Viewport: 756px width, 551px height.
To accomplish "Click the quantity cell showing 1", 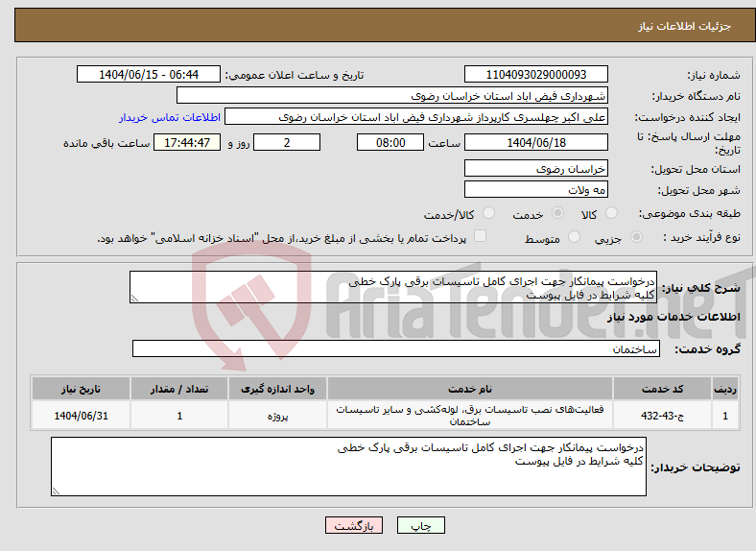I will 179,416.
